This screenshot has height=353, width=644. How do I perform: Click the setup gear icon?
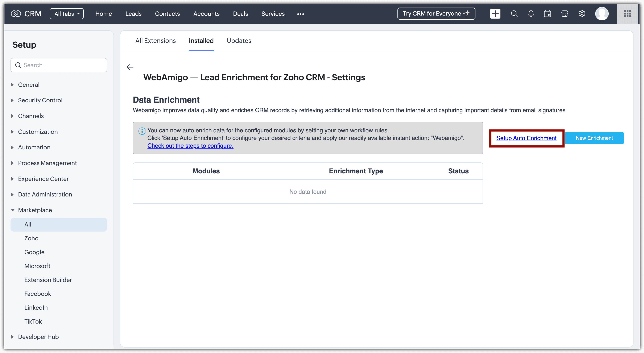(x=582, y=14)
